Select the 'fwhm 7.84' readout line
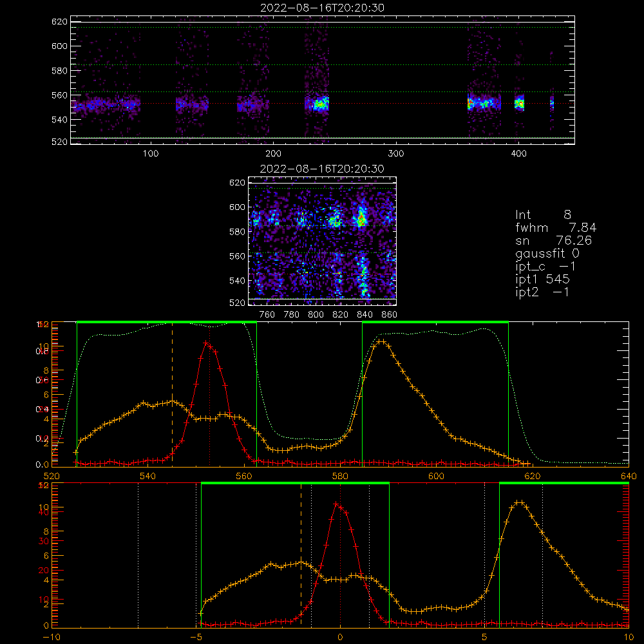 (556, 227)
